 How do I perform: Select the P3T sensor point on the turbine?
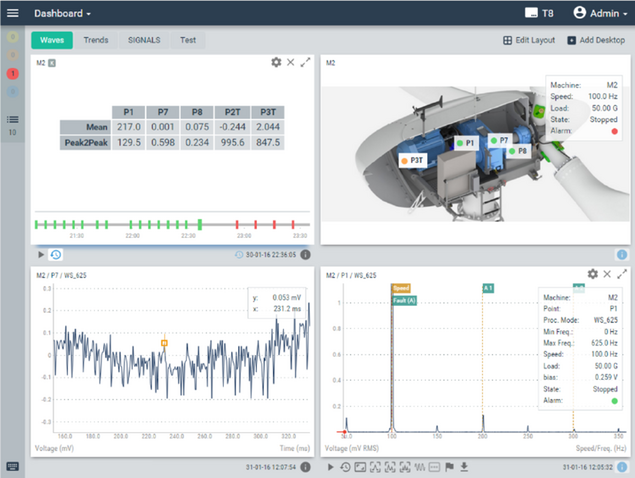coord(414,159)
